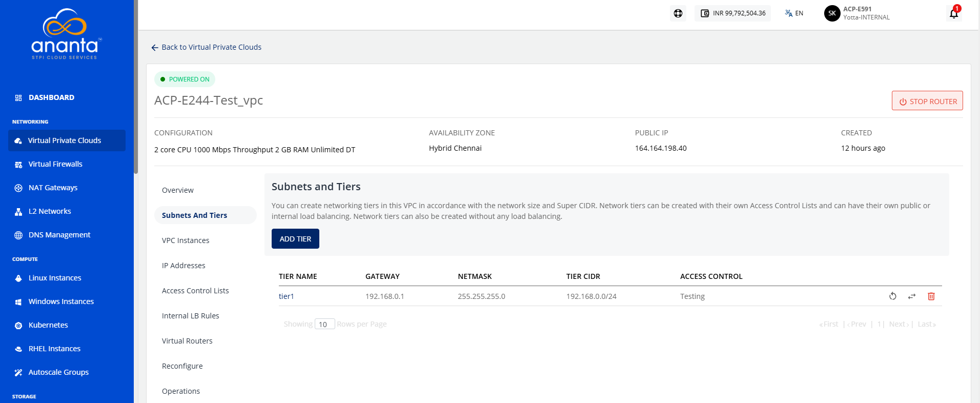Click the wallet balance INR 99,792,504.36
The height and width of the screenshot is (403, 980).
coord(733,13)
